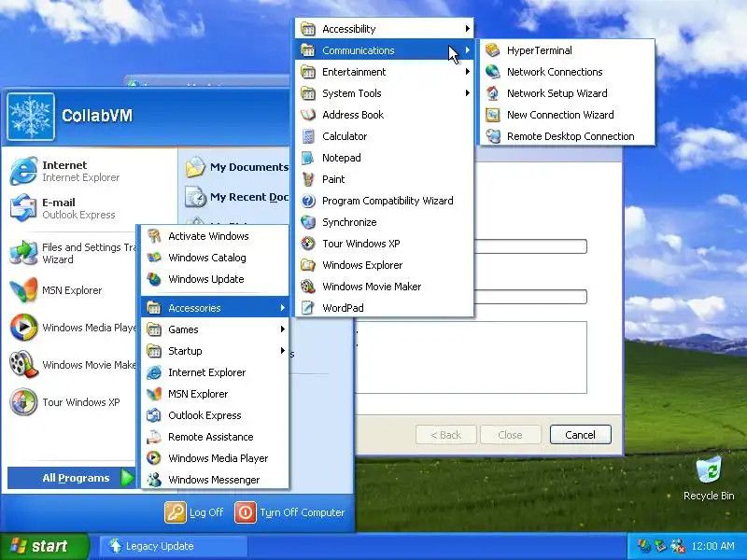Launch Calculator icon
747x560 pixels.
click(308, 136)
